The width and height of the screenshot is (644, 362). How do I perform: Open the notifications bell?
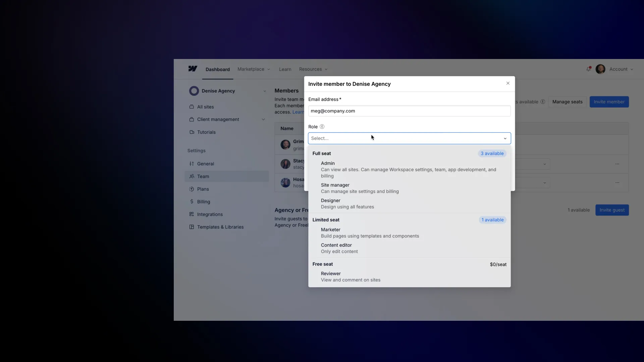(588, 69)
